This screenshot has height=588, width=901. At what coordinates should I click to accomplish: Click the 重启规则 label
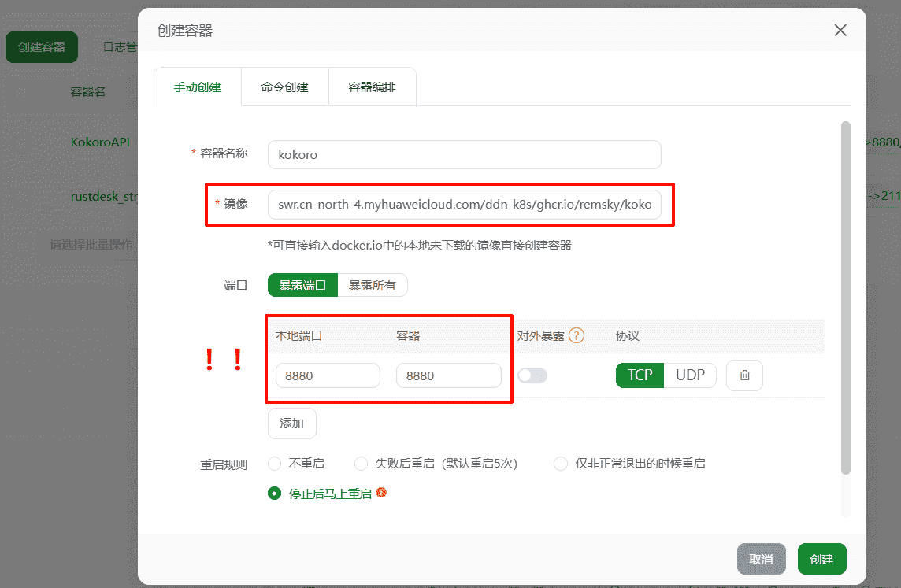[x=224, y=464]
